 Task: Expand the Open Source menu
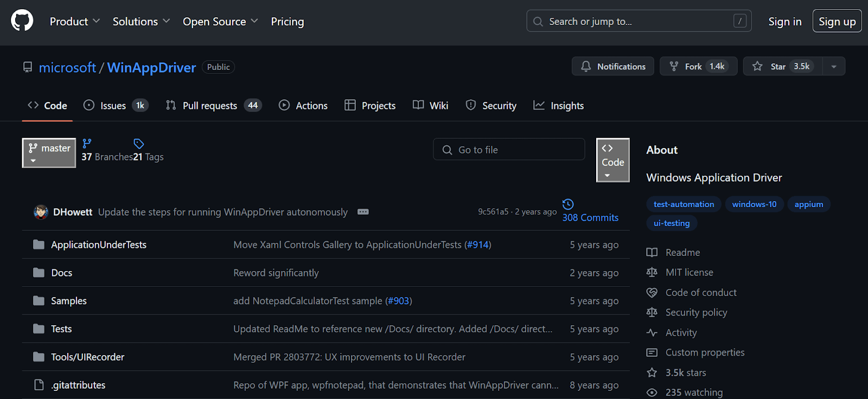click(x=220, y=22)
